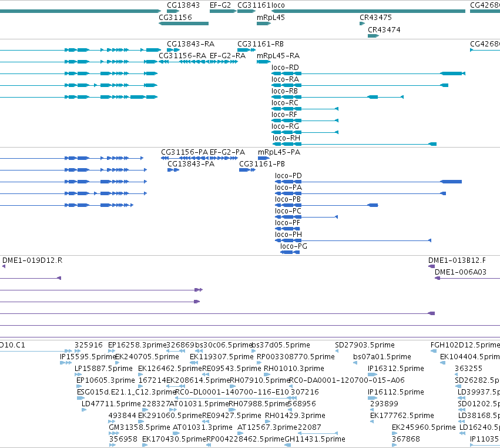The width and height of the screenshot is (500, 448).
Task: Click the mRpL45-PA protein label
Action: (279, 152)
